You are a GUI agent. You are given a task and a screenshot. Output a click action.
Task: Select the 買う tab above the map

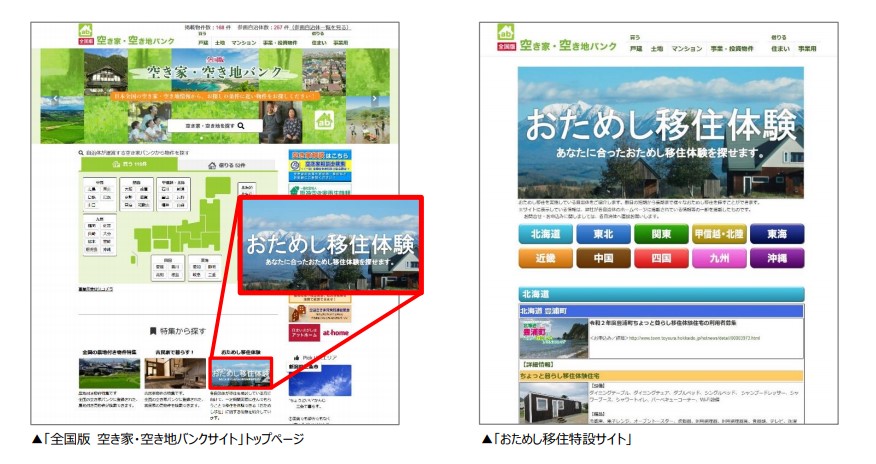click(129, 165)
